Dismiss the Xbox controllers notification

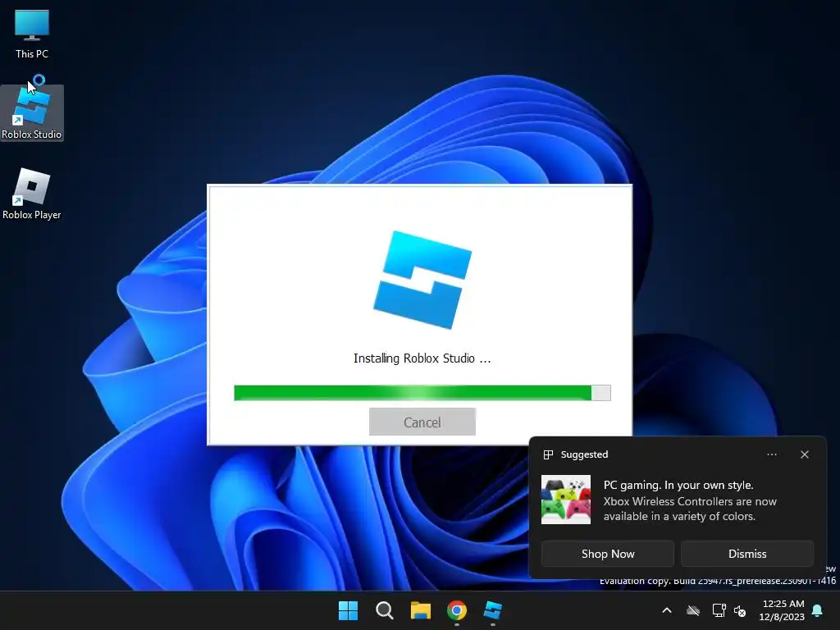pos(746,554)
